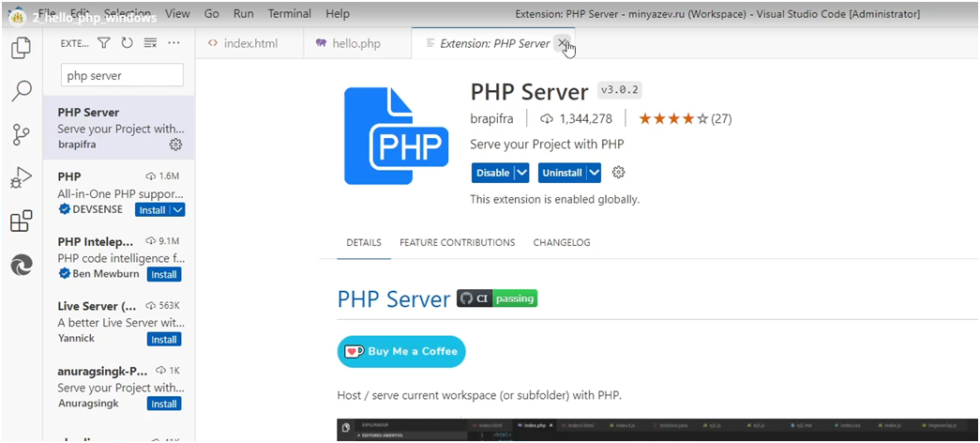Open the Terminal menu
Image resolution: width=980 pixels, height=443 pixels.
290,13
